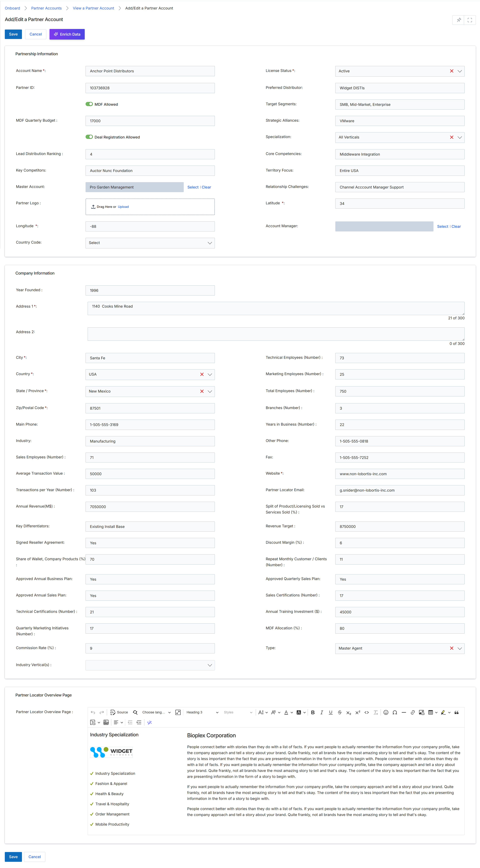Insert a block quote
The image size is (480, 868).
pyautogui.click(x=456, y=712)
